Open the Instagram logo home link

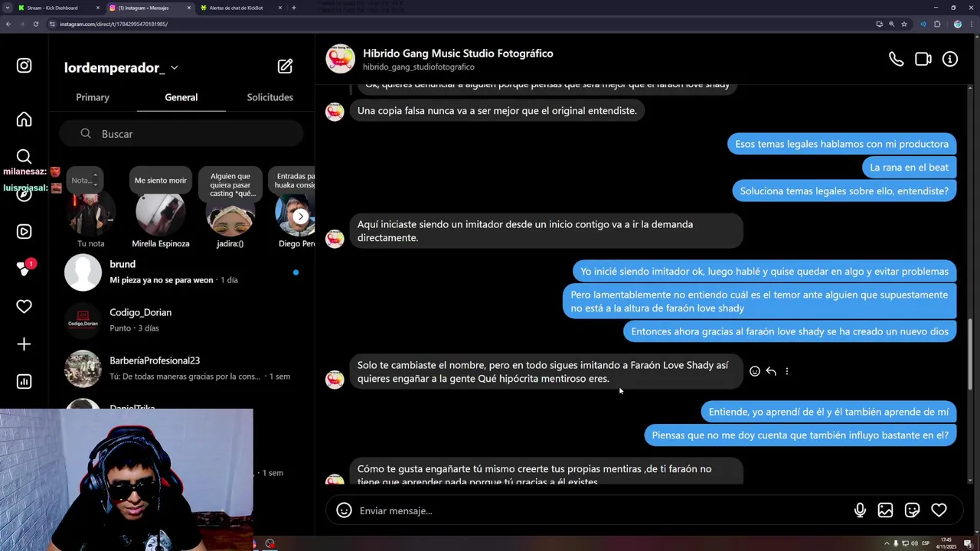(24, 66)
